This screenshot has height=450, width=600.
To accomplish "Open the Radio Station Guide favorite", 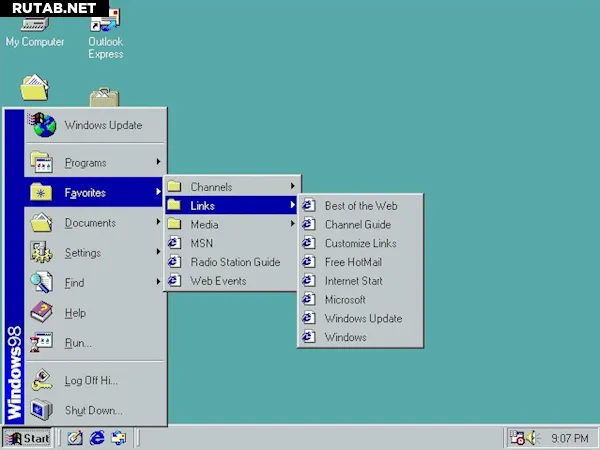I will click(235, 262).
